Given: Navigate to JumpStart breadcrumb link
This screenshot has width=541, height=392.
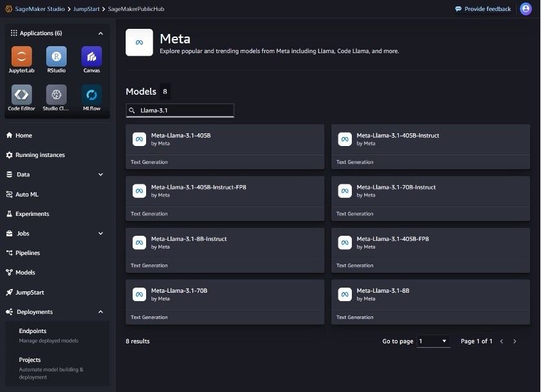Looking at the screenshot, I should 87,9.
